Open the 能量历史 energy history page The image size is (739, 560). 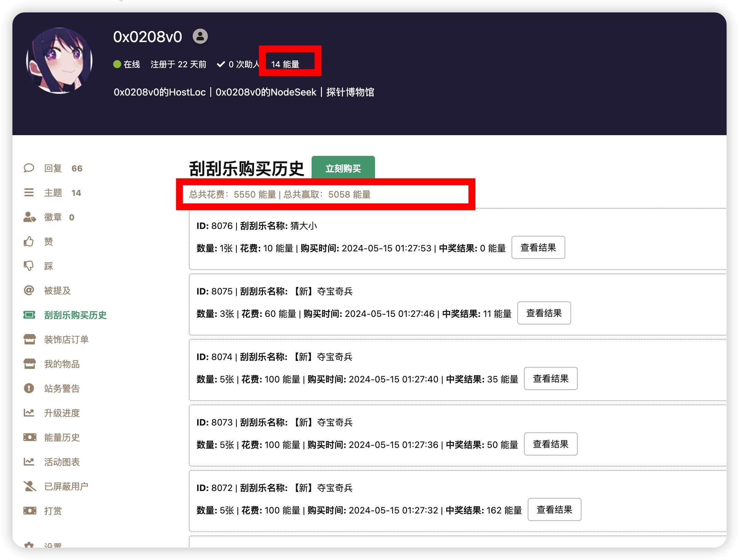pyautogui.click(x=62, y=437)
